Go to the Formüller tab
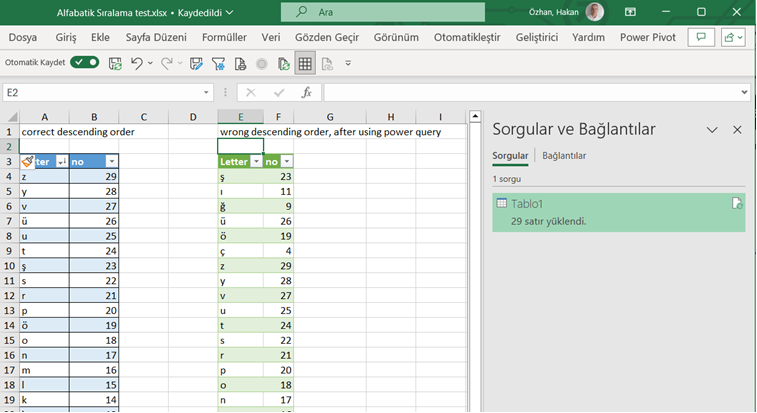 224,37
